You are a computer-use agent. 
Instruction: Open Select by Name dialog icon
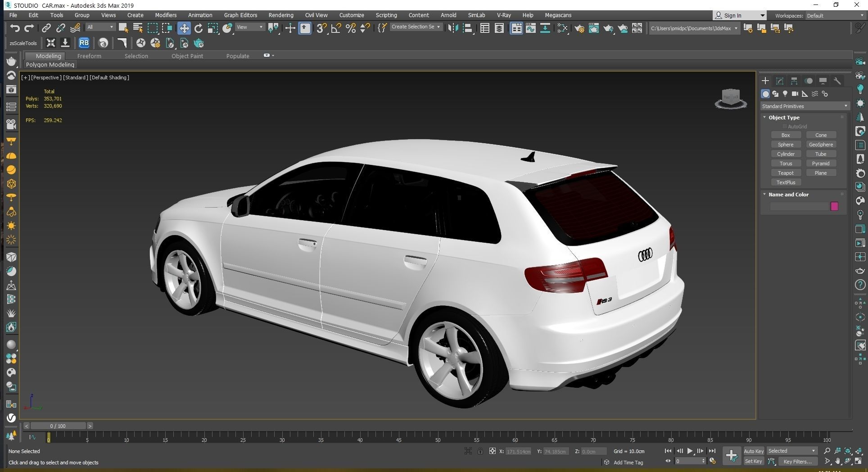point(138,28)
